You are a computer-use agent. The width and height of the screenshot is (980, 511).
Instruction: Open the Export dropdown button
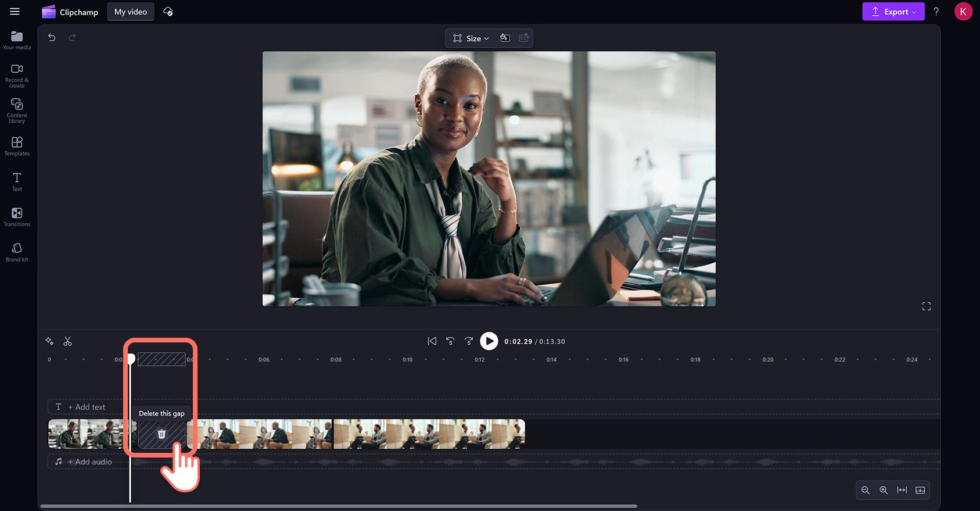pos(893,12)
